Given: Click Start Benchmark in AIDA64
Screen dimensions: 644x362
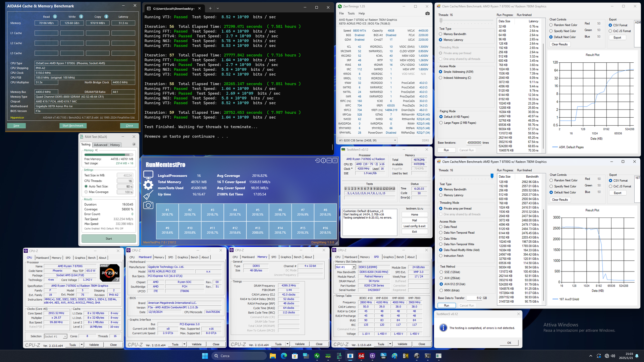Looking at the screenshot, I should (x=73, y=126).
